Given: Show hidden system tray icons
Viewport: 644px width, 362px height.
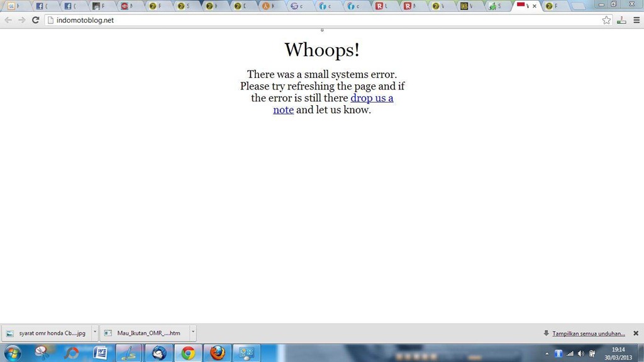Looking at the screenshot, I should (547, 354).
